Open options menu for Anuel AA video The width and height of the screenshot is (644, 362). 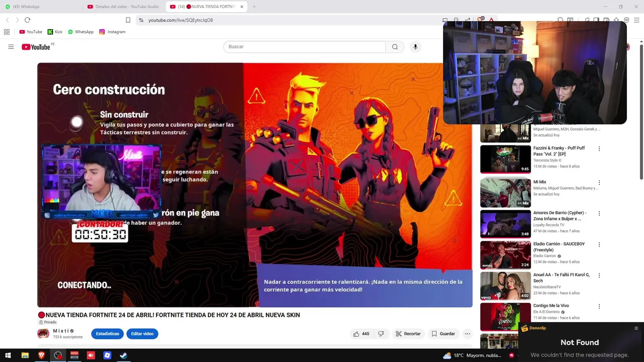tap(599, 276)
